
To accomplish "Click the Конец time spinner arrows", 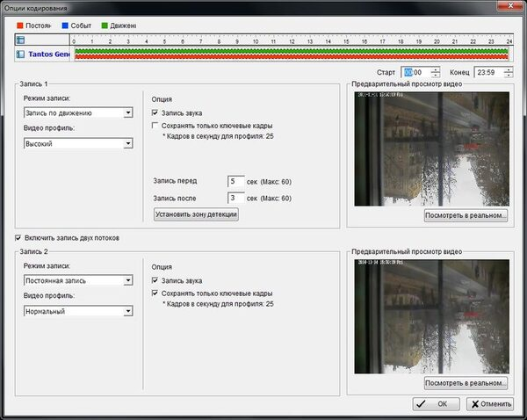I will (x=509, y=72).
